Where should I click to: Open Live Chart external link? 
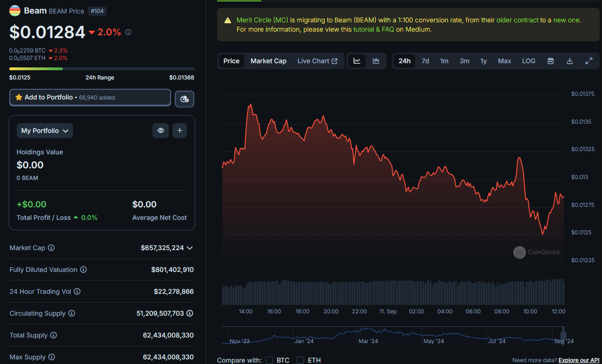318,61
